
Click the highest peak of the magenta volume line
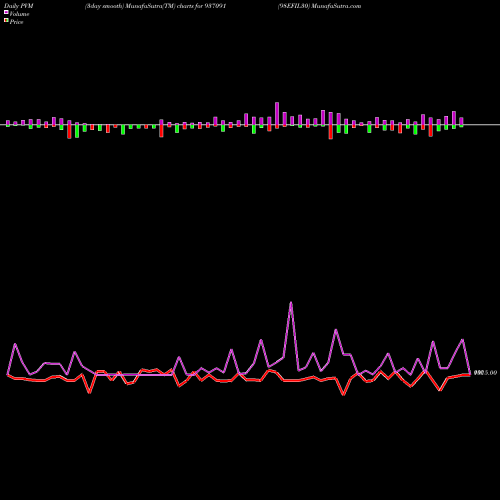pos(291,303)
